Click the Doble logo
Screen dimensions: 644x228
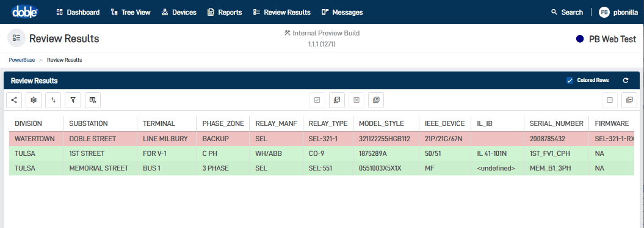click(24, 12)
